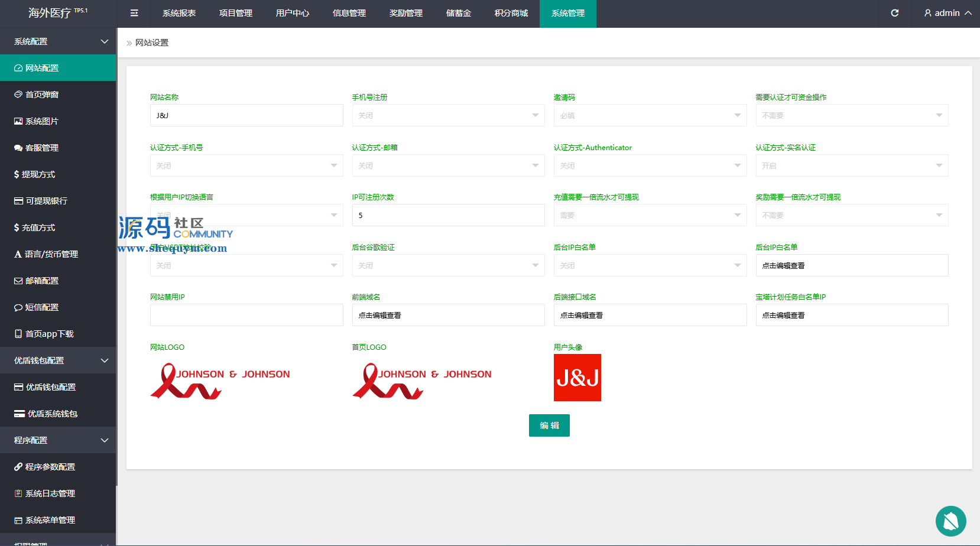This screenshot has height=546, width=980.
Task: Open the 后台谷歌验证 dropdown
Action: 448,265
